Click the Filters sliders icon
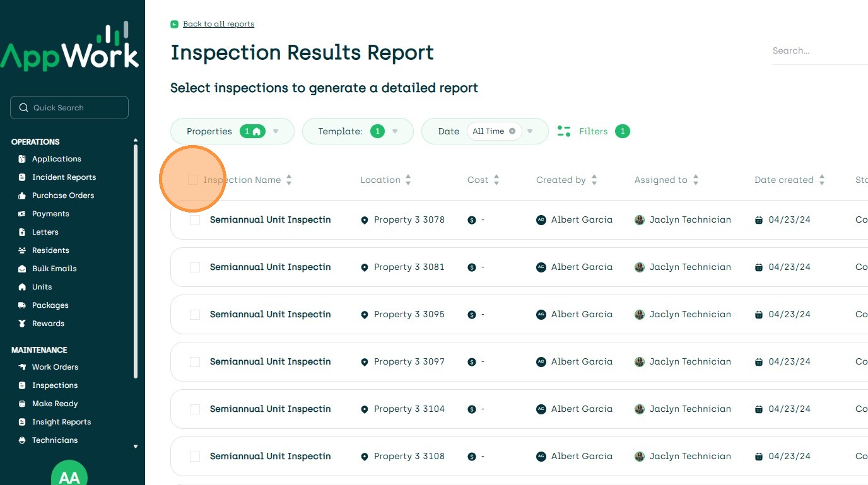The image size is (868, 485). coord(564,131)
